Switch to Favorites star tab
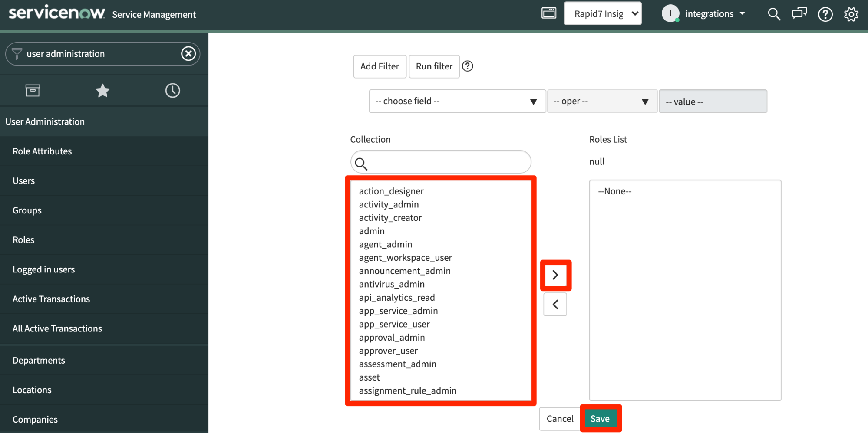 [x=102, y=90]
